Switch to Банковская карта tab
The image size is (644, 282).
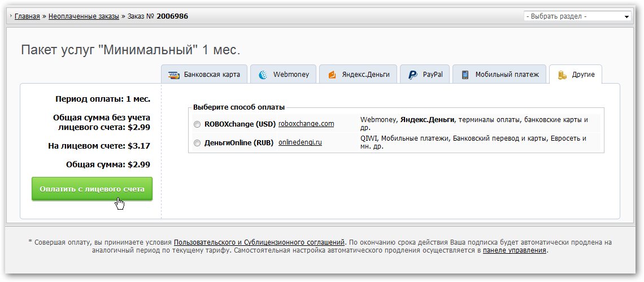[x=204, y=75]
